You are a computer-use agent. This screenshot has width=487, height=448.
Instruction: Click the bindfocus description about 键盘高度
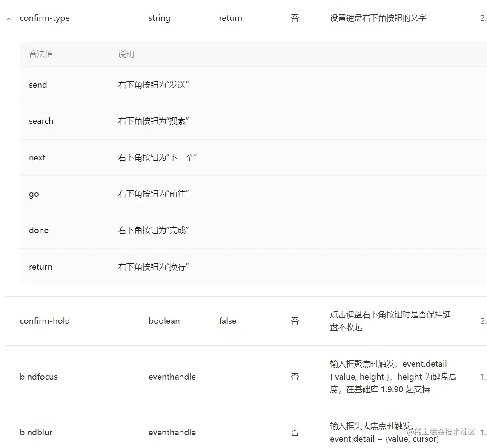pyautogui.click(x=393, y=377)
